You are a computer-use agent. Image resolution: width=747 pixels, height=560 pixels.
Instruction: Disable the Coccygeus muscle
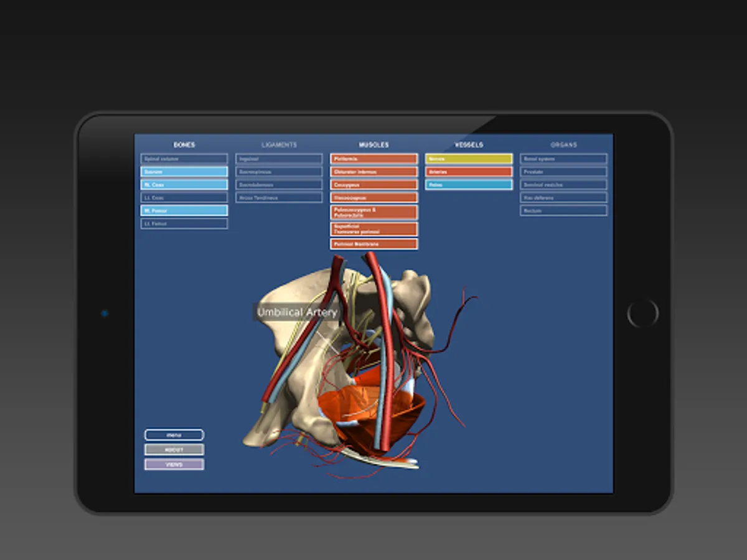(374, 184)
